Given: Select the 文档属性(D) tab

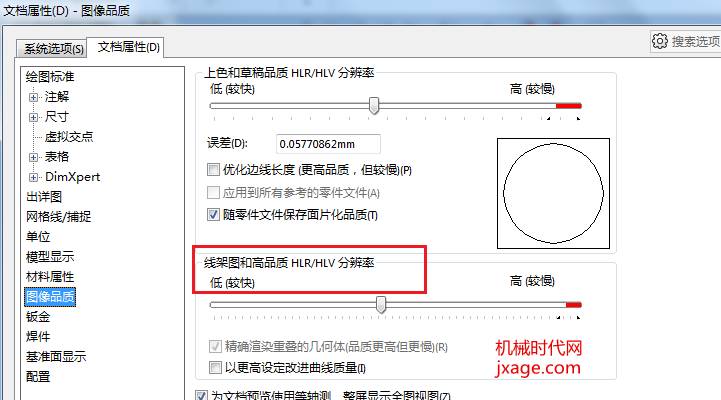Looking at the screenshot, I should 126,47.
